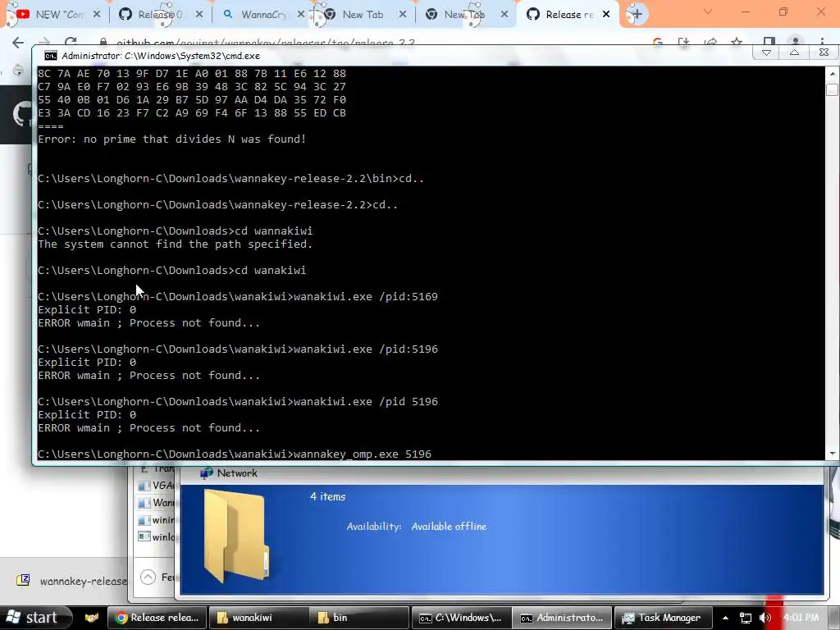This screenshot has width=840, height=630.
Task: Switch to the GitHub "Release 0" tab
Action: tap(160, 15)
